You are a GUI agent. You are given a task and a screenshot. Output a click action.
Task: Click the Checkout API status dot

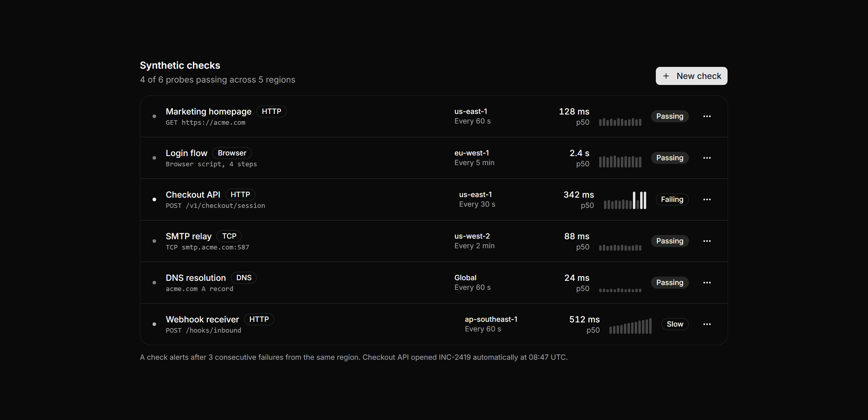coord(154,199)
